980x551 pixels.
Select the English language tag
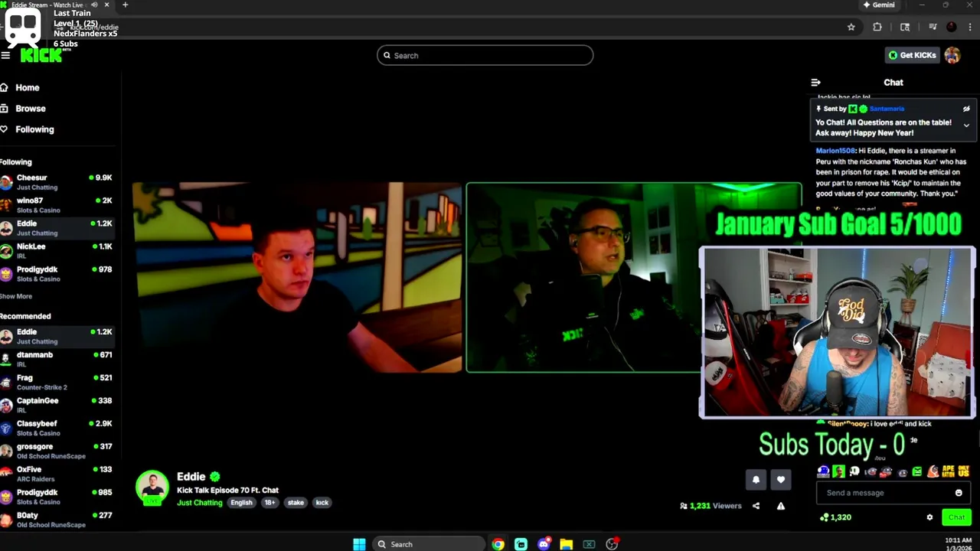point(241,503)
